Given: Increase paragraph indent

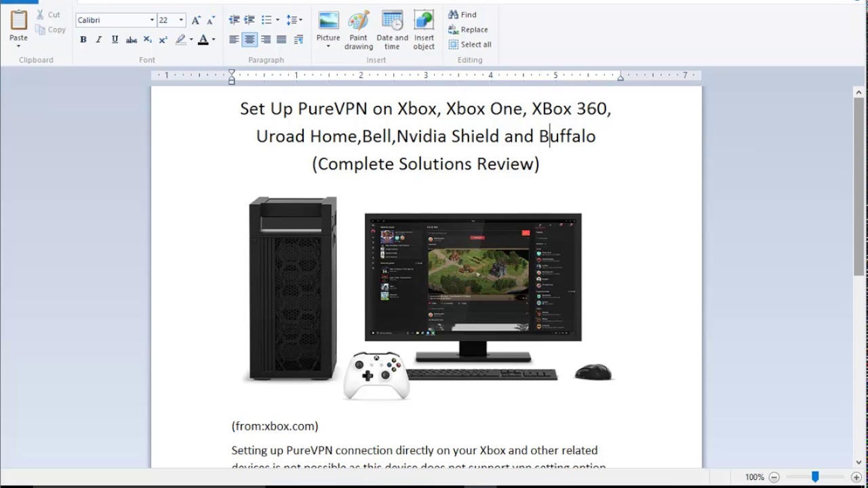Looking at the screenshot, I should point(250,20).
